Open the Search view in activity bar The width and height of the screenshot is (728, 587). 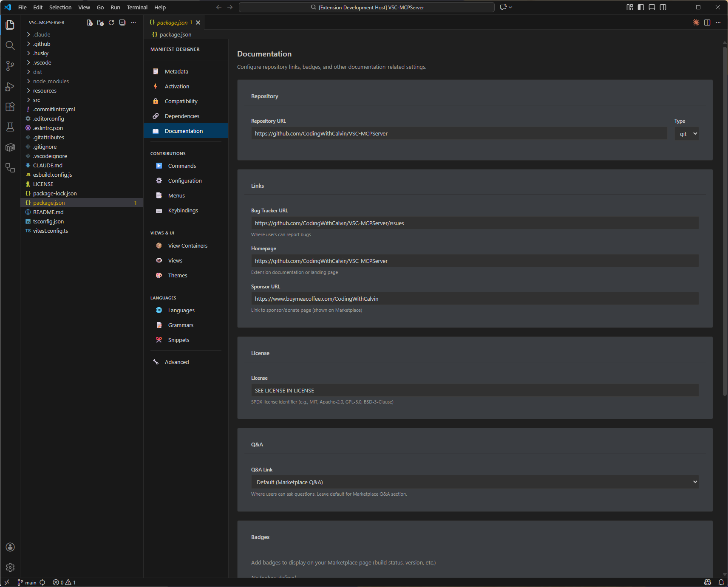click(x=10, y=45)
